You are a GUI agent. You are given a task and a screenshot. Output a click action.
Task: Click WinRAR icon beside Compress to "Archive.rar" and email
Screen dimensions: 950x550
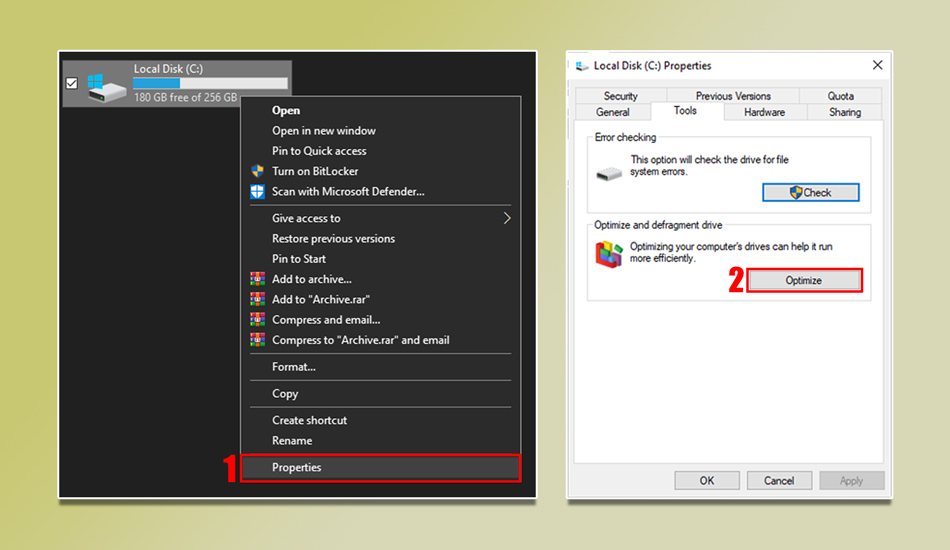tap(257, 340)
